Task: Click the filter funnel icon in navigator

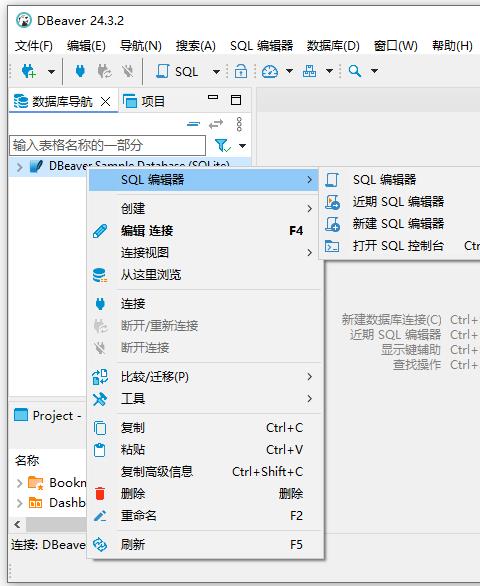Action: [222, 145]
